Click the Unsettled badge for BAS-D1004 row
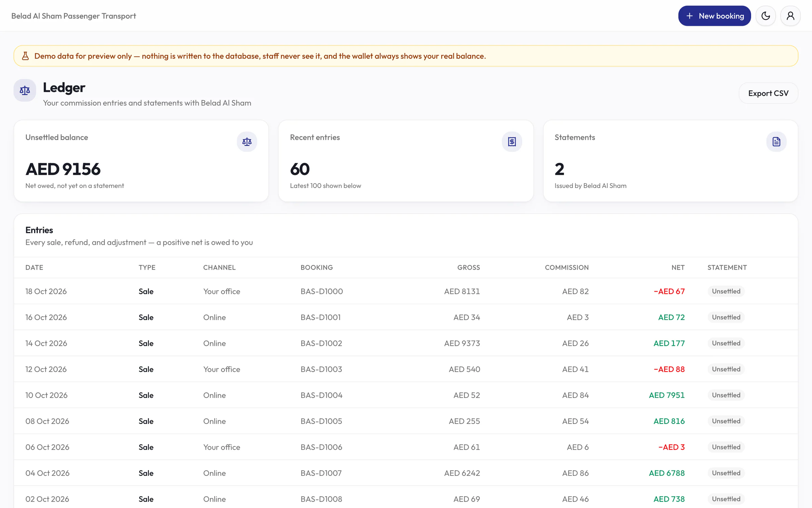The width and height of the screenshot is (812, 508). click(x=726, y=395)
